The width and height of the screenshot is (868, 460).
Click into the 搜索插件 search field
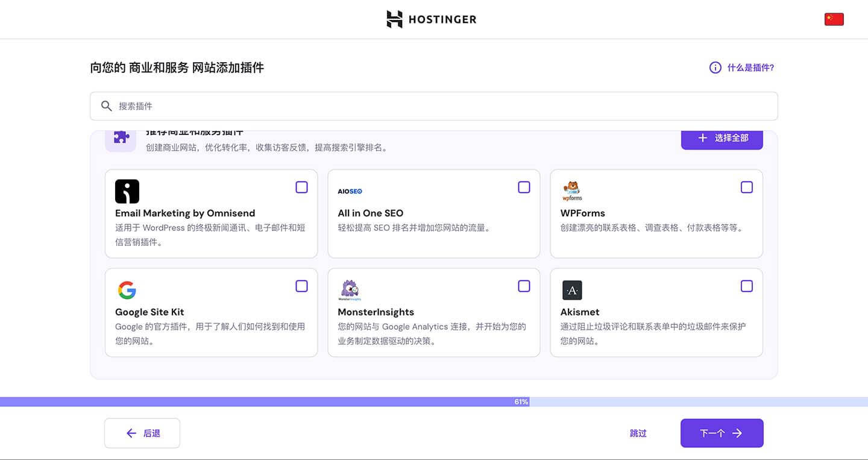pyautogui.click(x=434, y=106)
